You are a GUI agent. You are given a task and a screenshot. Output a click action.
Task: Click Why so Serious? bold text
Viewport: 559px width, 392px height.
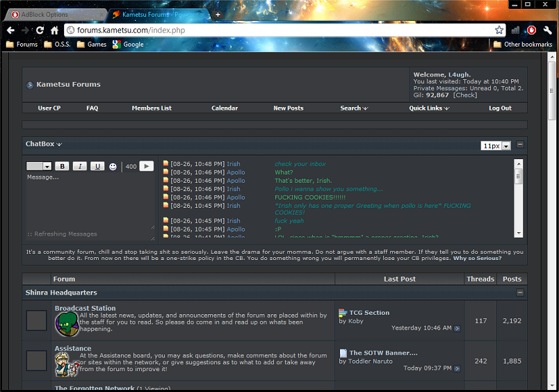point(477,258)
